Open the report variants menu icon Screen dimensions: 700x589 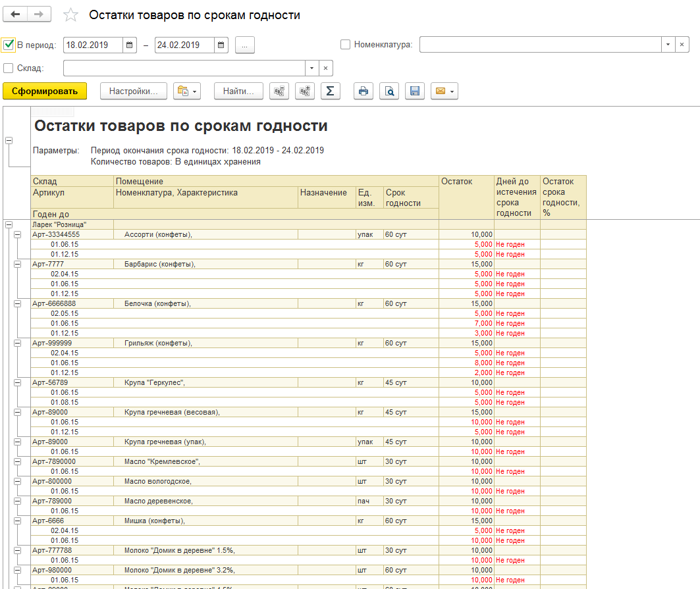[x=187, y=91]
